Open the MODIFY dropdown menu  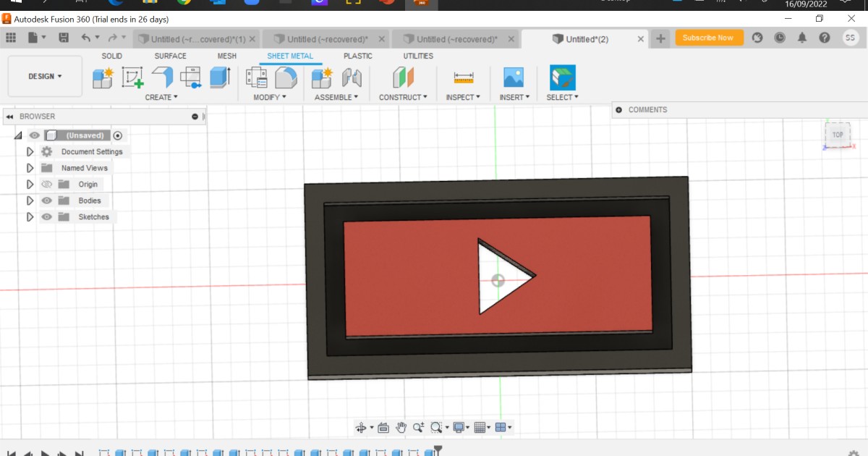(x=270, y=97)
